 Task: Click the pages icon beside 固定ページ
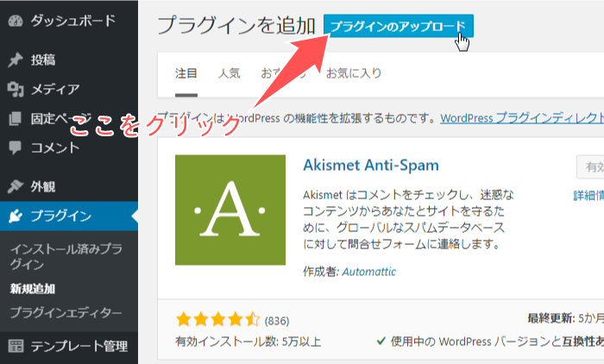click(16, 119)
